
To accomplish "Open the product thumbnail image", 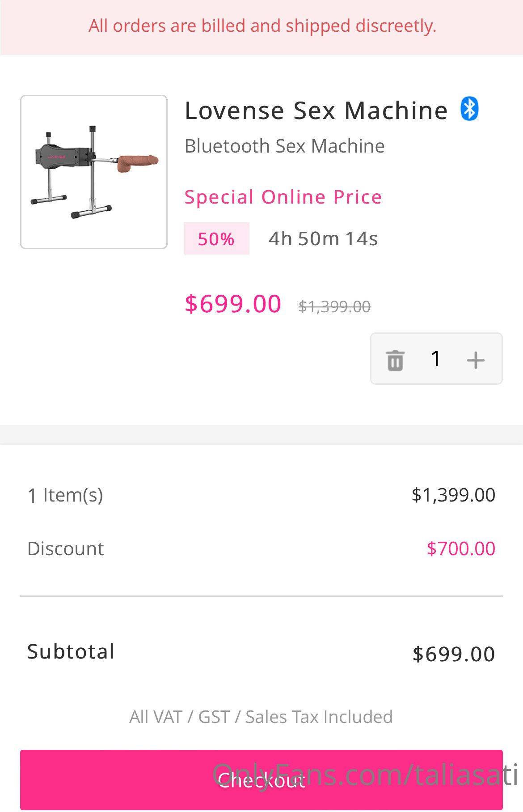I will 94,172.
